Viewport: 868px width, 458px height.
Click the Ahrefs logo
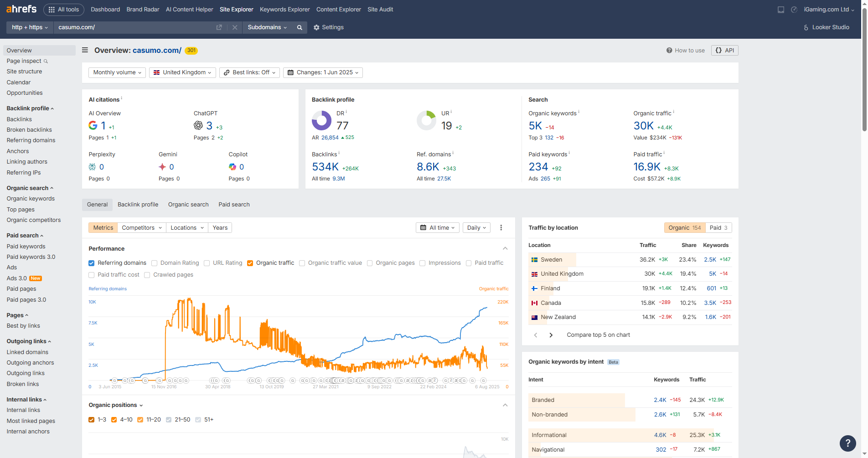(x=21, y=9)
